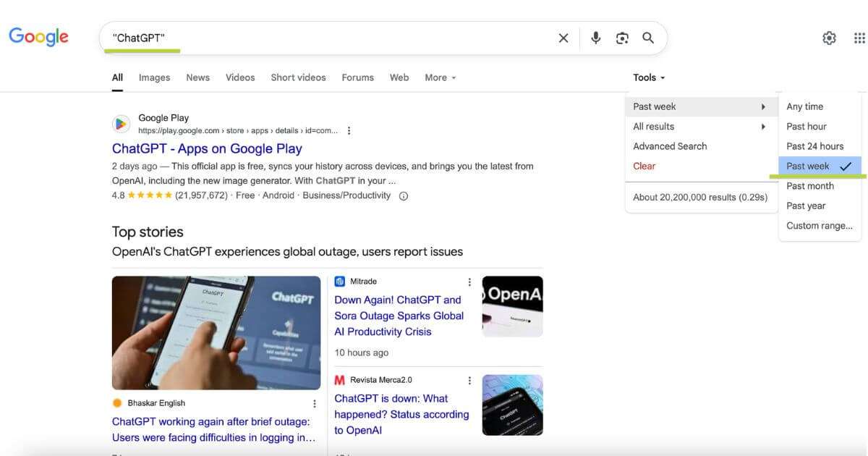The width and height of the screenshot is (868, 456).
Task: Expand the More search categories dropdown
Action: coord(440,77)
